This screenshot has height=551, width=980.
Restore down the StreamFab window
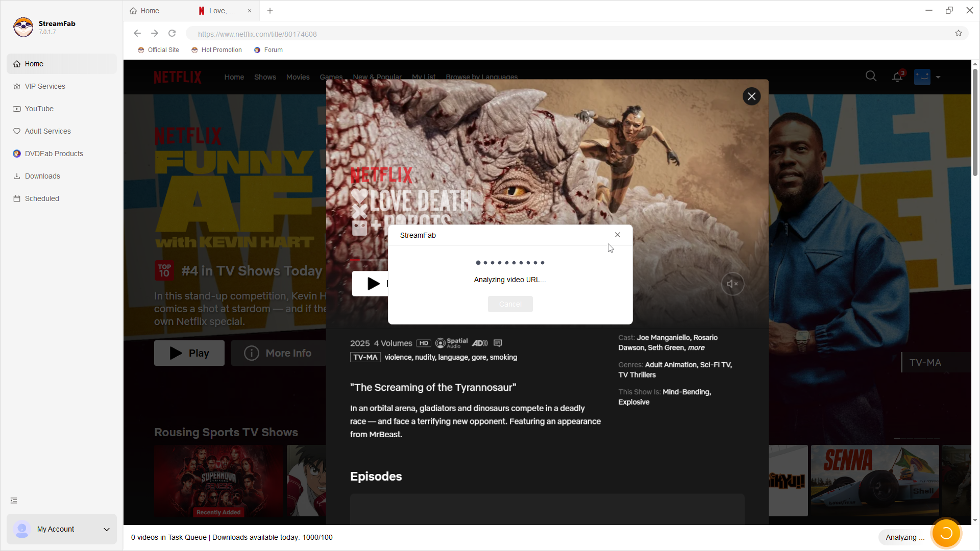949,10
